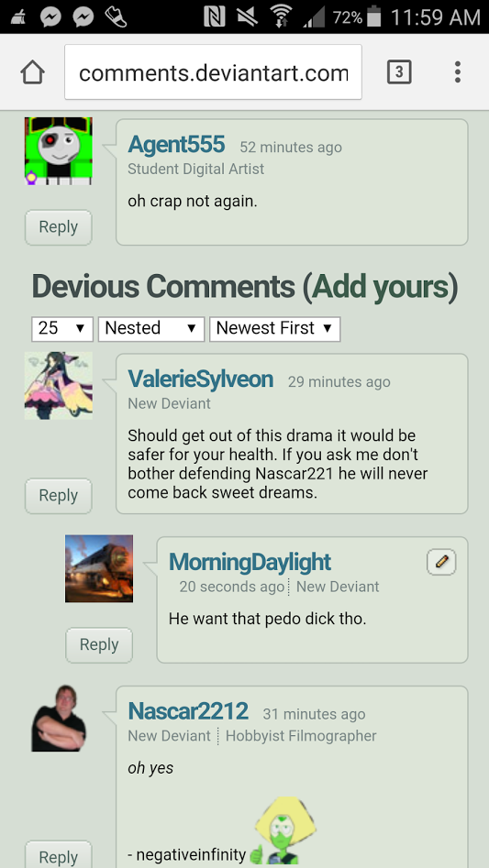Open the tab switcher showing 3 tabs

pyautogui.click(x=399, y=72)
